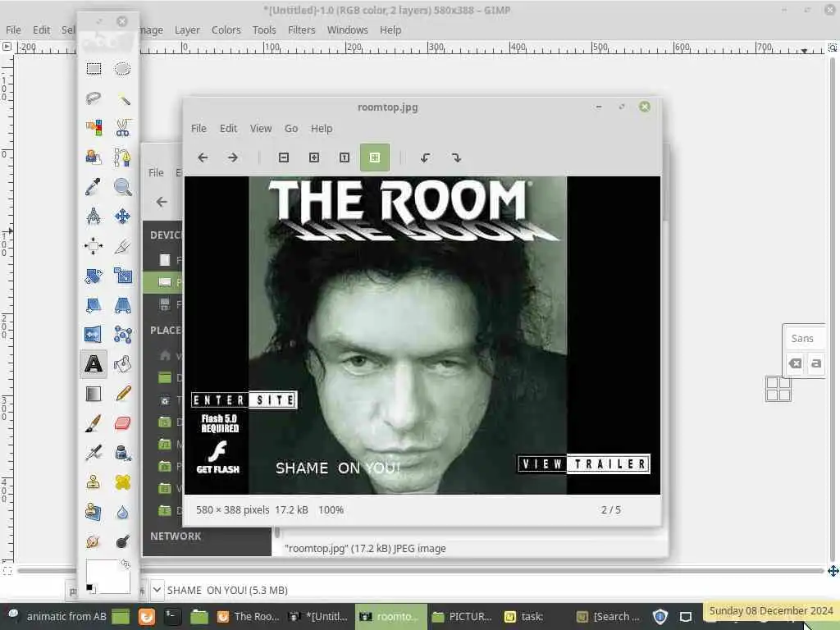Open the viewer's View menu

261,129
